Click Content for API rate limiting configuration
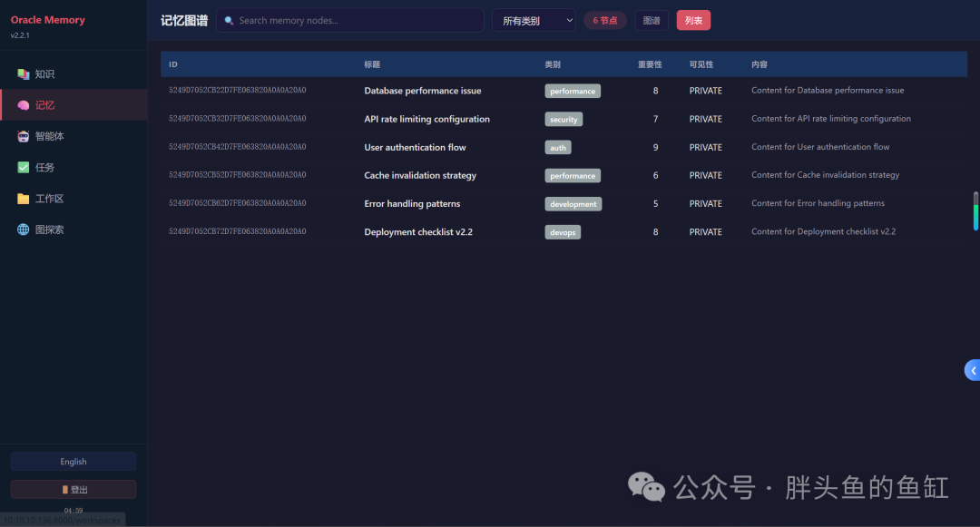Screen dimensions: 980x527 (831, 119)
